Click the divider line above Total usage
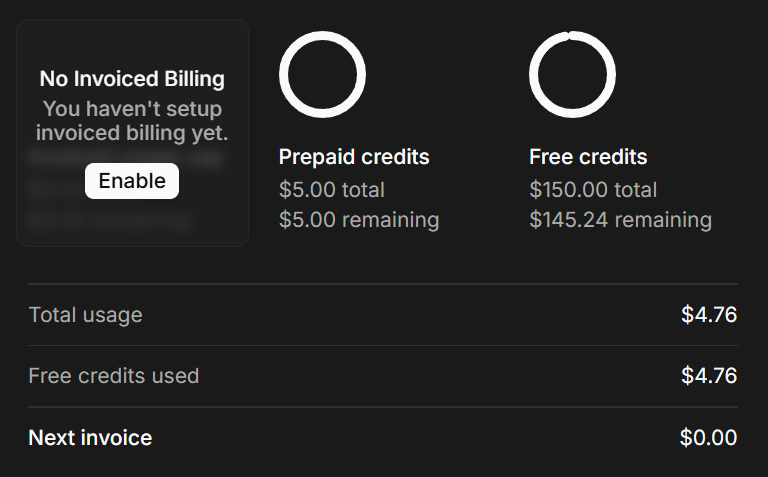The height and width of the screenshot is (477, 768). tap(383, 284)
